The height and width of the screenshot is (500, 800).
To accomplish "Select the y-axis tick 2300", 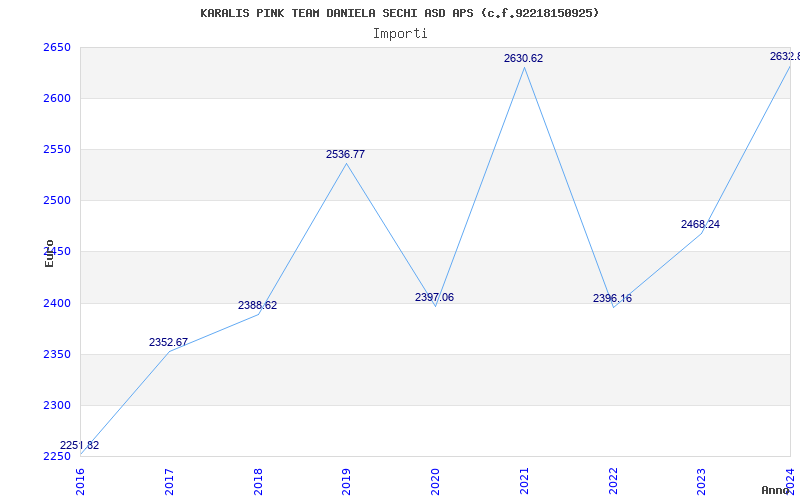I will pos(57,406).
